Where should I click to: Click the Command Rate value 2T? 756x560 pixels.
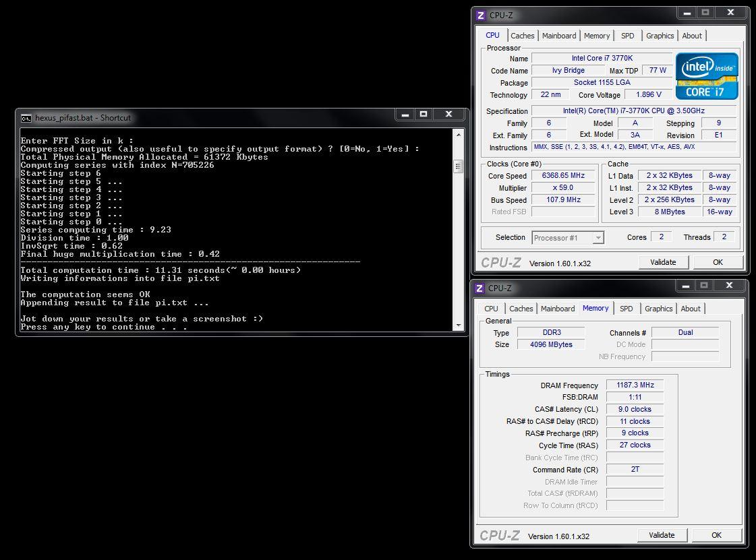635,469
